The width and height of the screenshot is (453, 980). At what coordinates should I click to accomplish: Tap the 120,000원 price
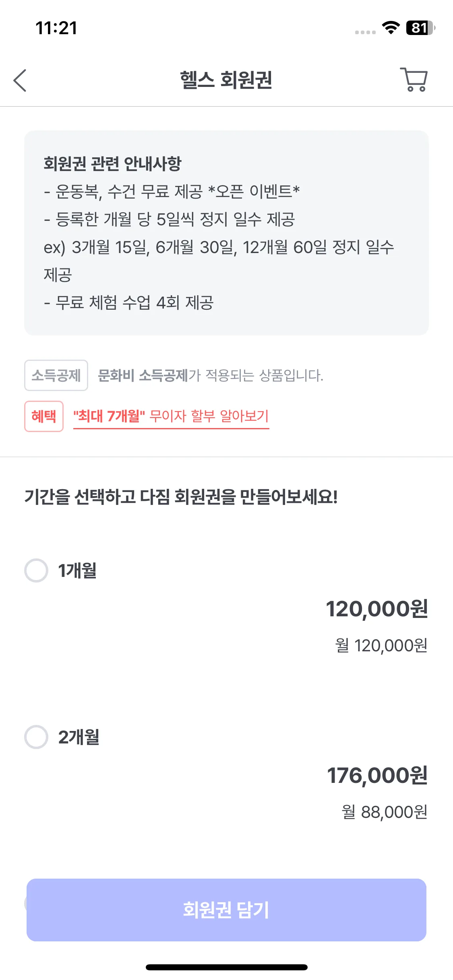coord(377,609)
